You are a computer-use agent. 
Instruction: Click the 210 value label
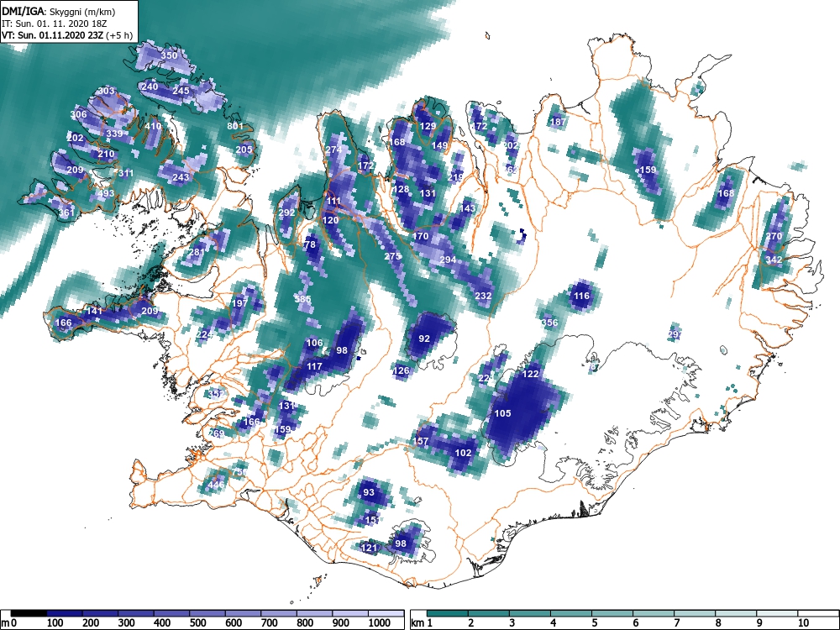(106, 154)
